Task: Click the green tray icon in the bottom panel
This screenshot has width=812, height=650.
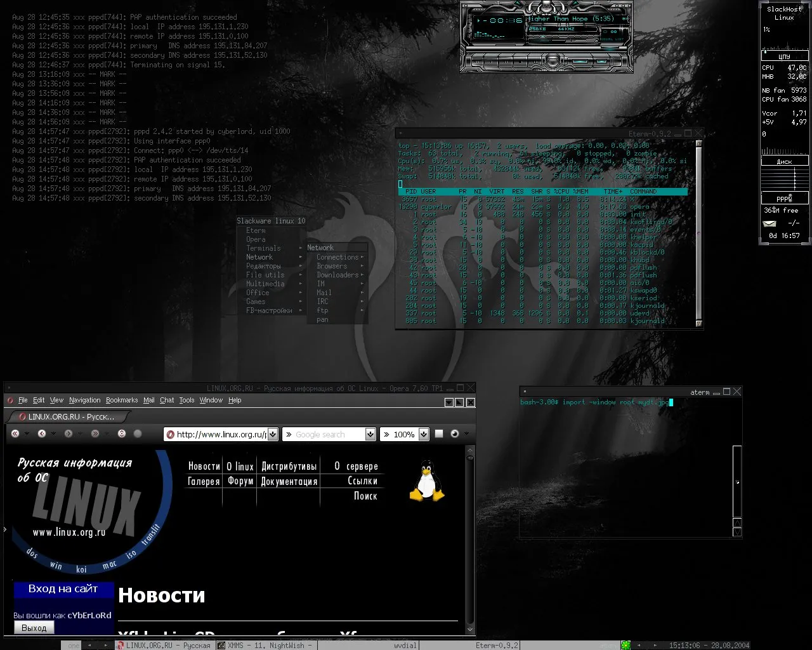Action: (625, 645)
